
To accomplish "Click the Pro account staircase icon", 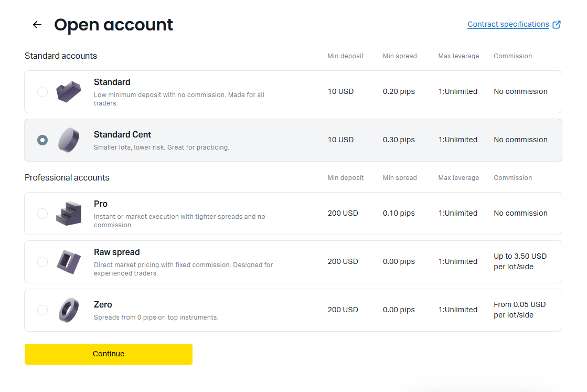I will point(69,214).
